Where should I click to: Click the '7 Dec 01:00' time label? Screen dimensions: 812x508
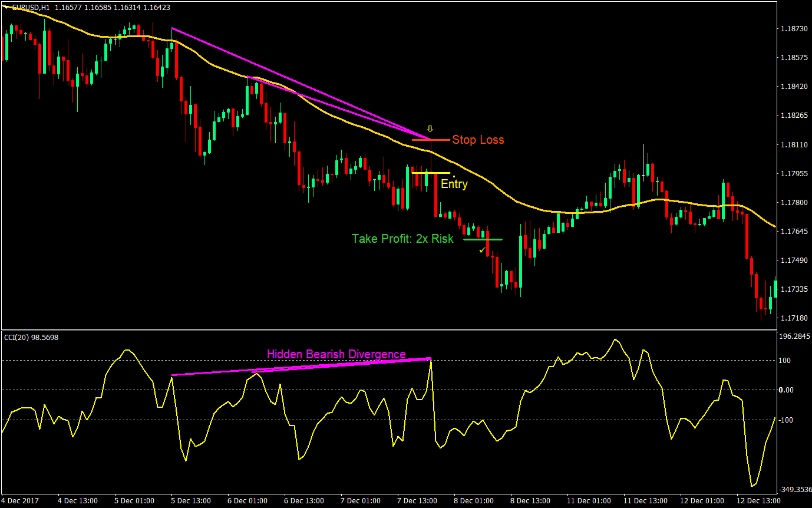361,501
